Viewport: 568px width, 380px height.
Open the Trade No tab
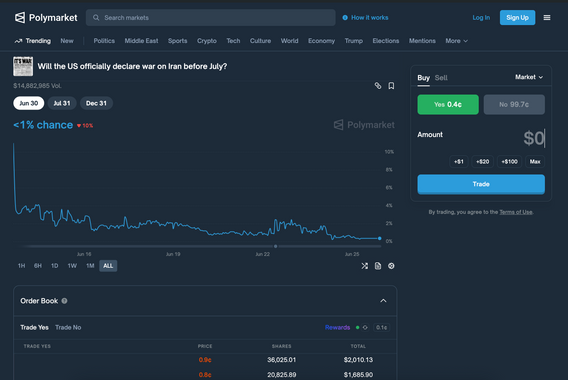click(68, 327)
